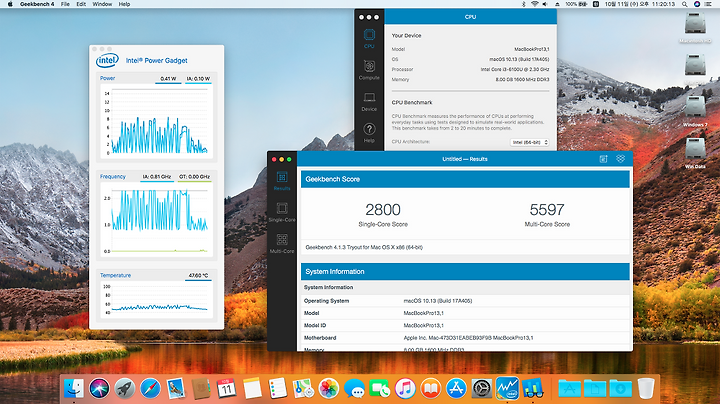Image resolution: width=720 pixels, height=404 pixels.
Task: Launch Siri from the Dock
Action: (x=99, y=389)
